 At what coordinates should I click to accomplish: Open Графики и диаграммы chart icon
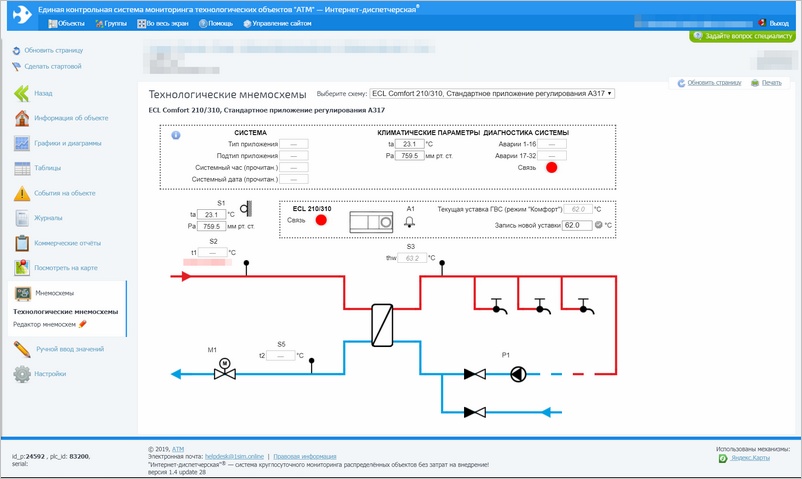click(x=21, y=143)
